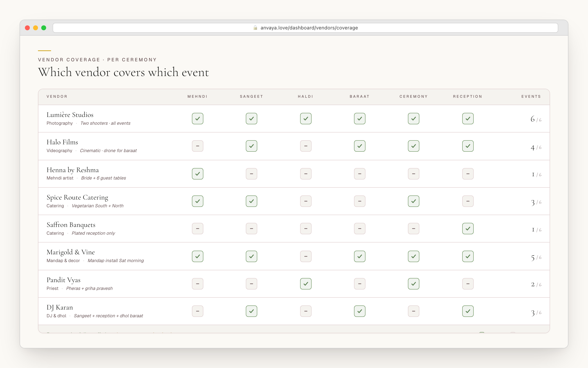588x368 pixels.
Task: Uncheck Marigold & Vine Sangeet coverage
Action: point(252,256)
